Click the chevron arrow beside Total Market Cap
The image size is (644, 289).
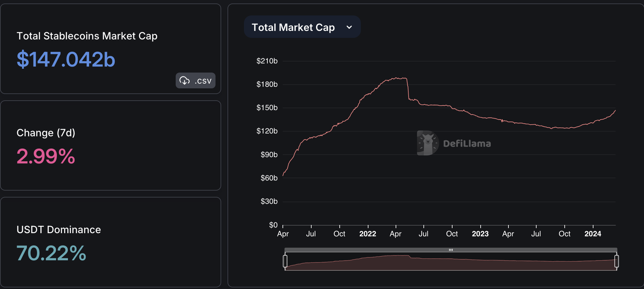point(349,27)
